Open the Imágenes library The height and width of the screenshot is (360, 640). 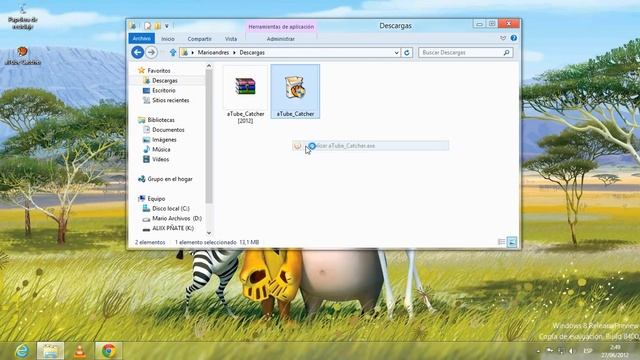point(164,139)
